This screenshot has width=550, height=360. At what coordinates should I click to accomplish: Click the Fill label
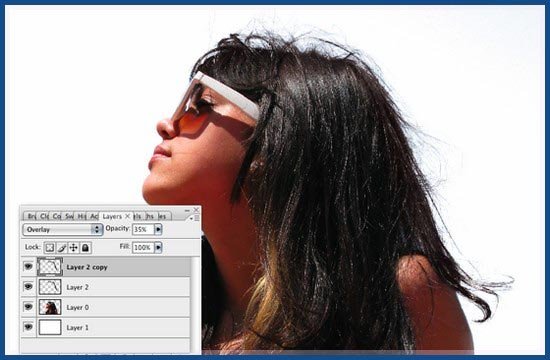coord(125,246)
